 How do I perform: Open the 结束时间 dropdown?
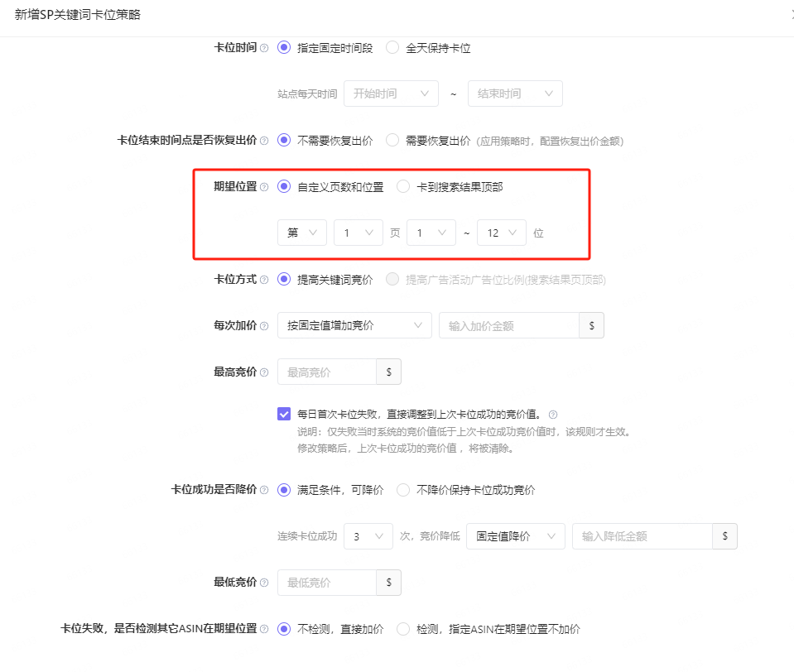(x=515, y=94)
